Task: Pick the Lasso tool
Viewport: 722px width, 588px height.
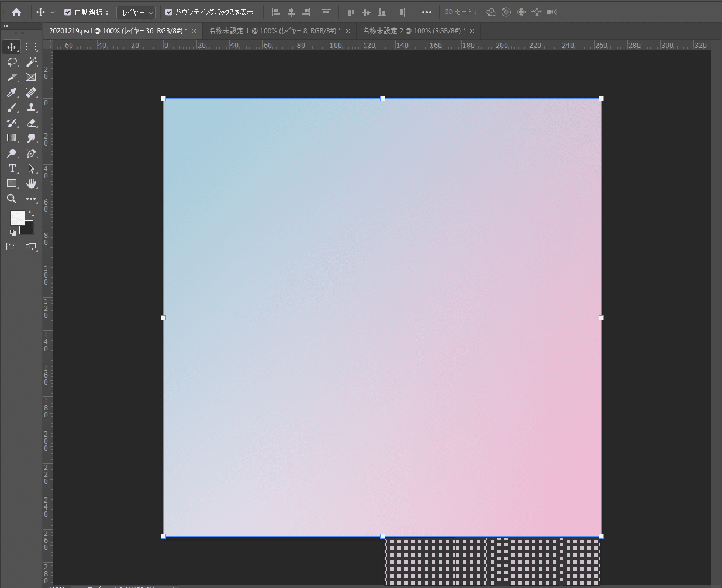Action: [x=12, y=62]
